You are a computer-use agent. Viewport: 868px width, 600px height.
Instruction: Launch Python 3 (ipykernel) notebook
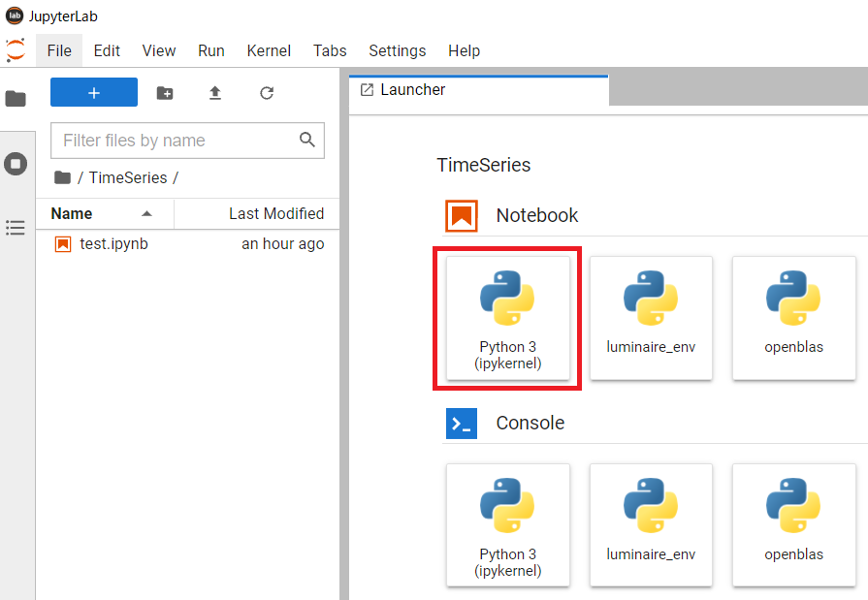[x=507, y=318]
